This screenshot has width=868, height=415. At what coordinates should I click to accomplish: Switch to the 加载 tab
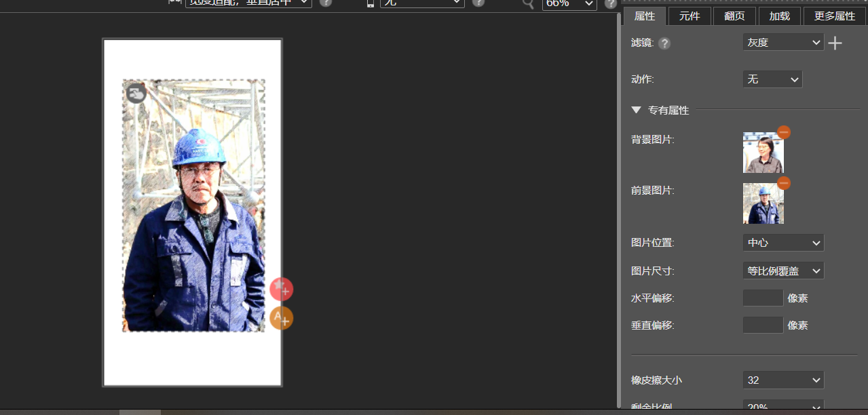click(x=779, y=16)
